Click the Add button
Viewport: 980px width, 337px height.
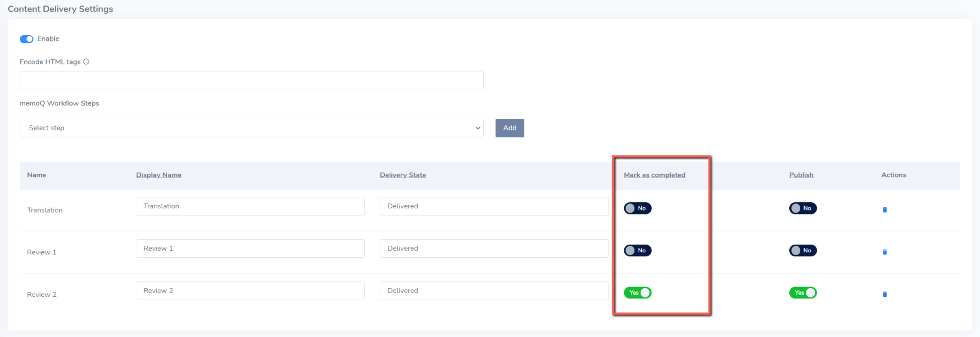click(510, 128)
